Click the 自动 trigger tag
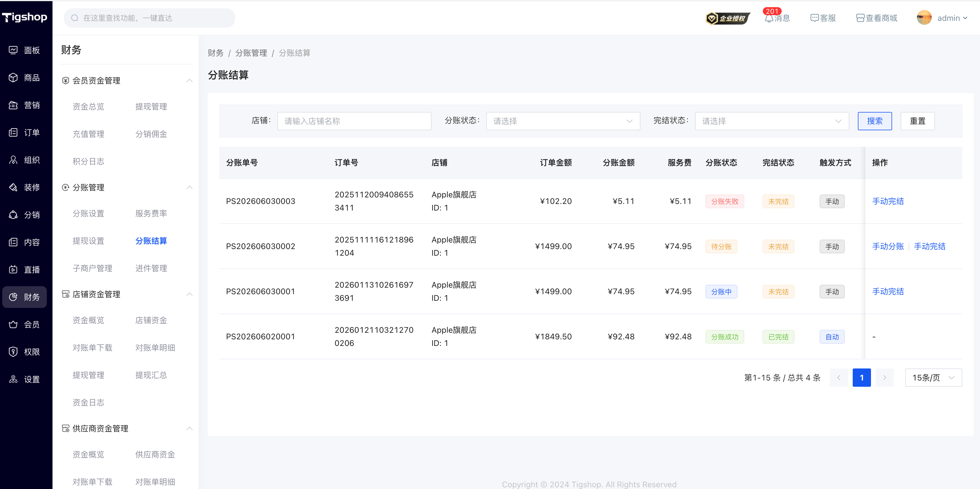 832,337
